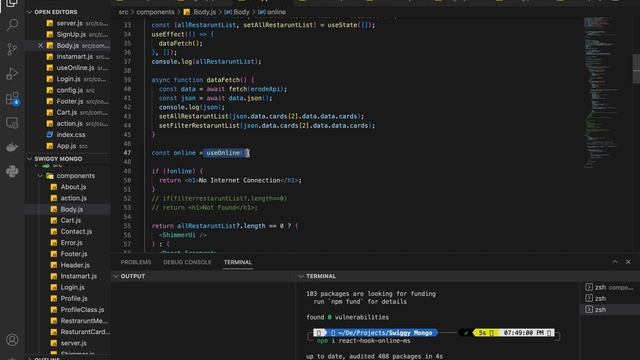The width and height of the screenshot is (640, 360).
Task: Select the Terminal tab
Action: [238, 262]
